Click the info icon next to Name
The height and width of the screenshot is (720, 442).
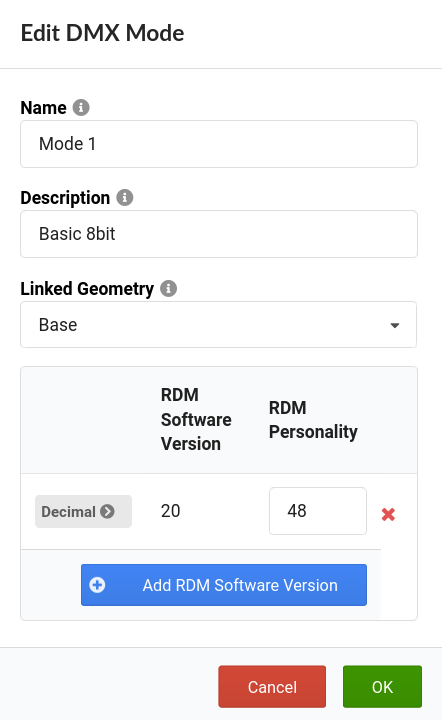[81, 107]
